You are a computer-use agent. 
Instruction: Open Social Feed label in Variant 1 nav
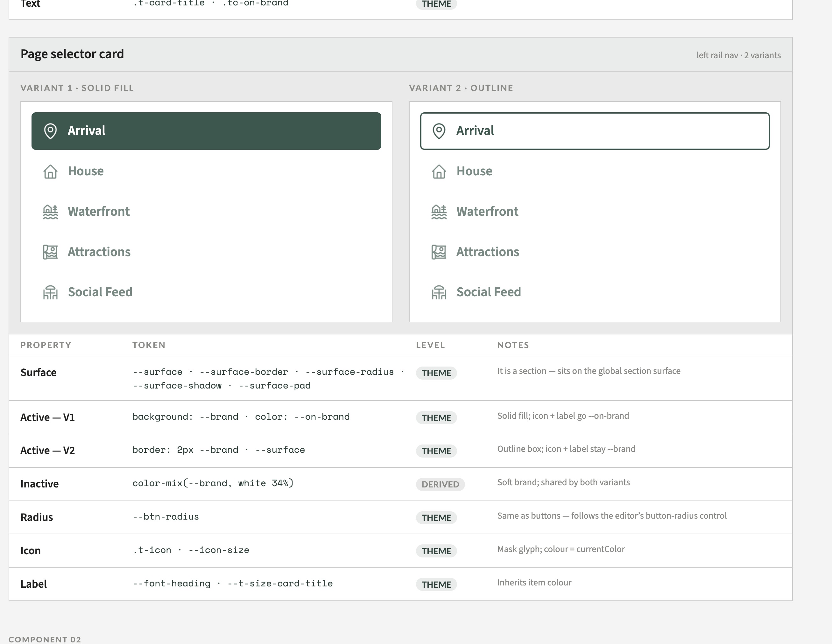(x=100, y=292)
